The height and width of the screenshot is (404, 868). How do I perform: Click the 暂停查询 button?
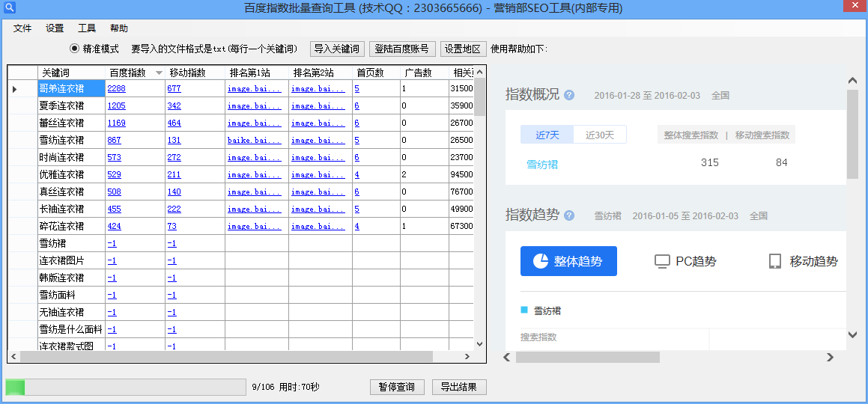[397, 387]
